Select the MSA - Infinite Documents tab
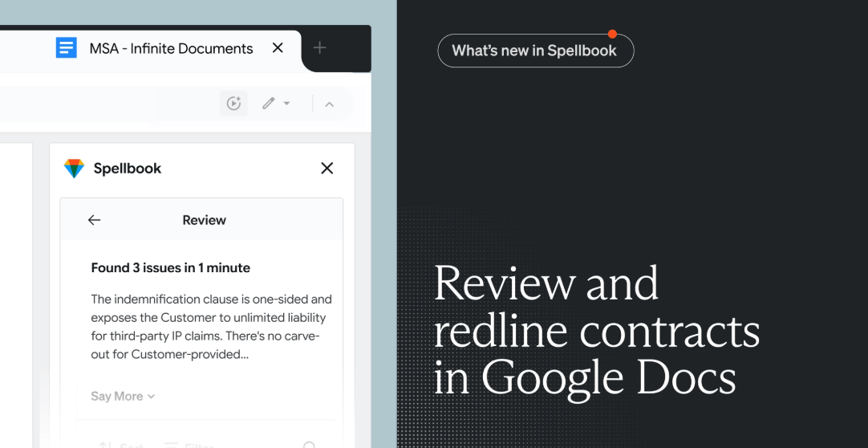868x448 pixels. click(x=171, y=49)
